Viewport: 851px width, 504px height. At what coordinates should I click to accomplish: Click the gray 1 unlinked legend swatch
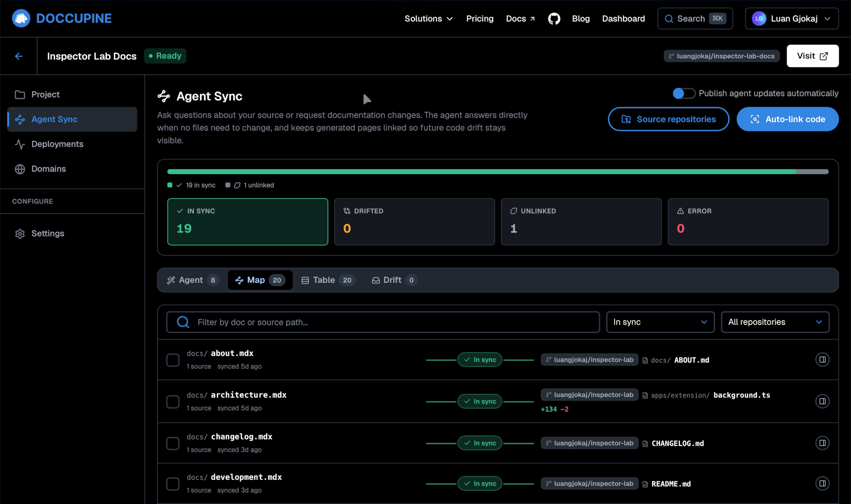click(x=228, y=185)
